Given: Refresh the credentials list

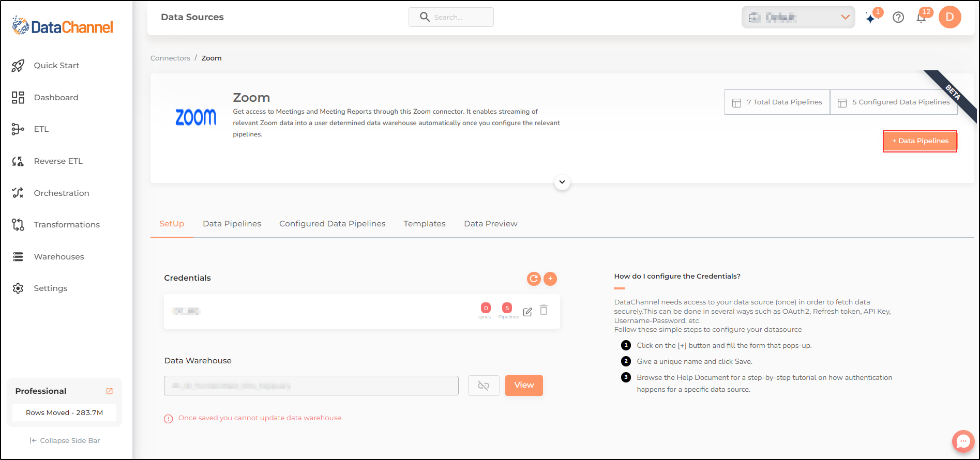Looking at the screenshot, I should pyautogui.click(x=534, y=279).
